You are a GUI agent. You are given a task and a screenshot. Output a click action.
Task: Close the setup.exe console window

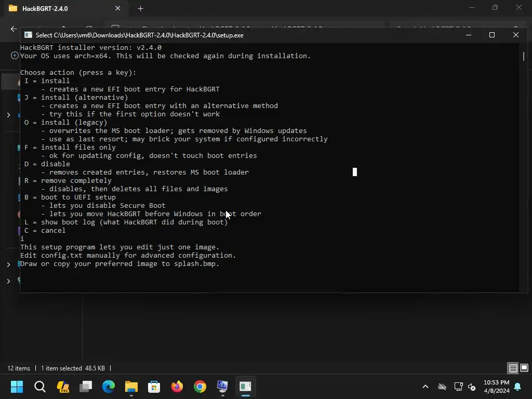pyautogui.click(x=516, y=35)
